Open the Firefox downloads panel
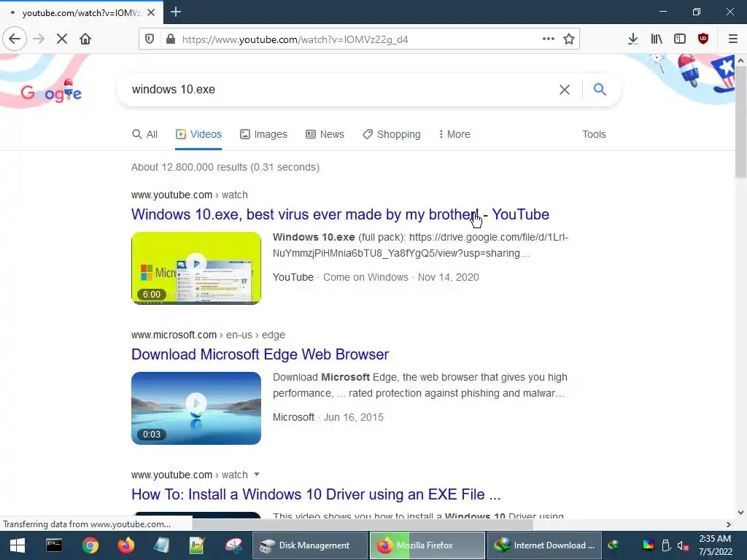This screenshot has height=560, width=747. (632, 39)
